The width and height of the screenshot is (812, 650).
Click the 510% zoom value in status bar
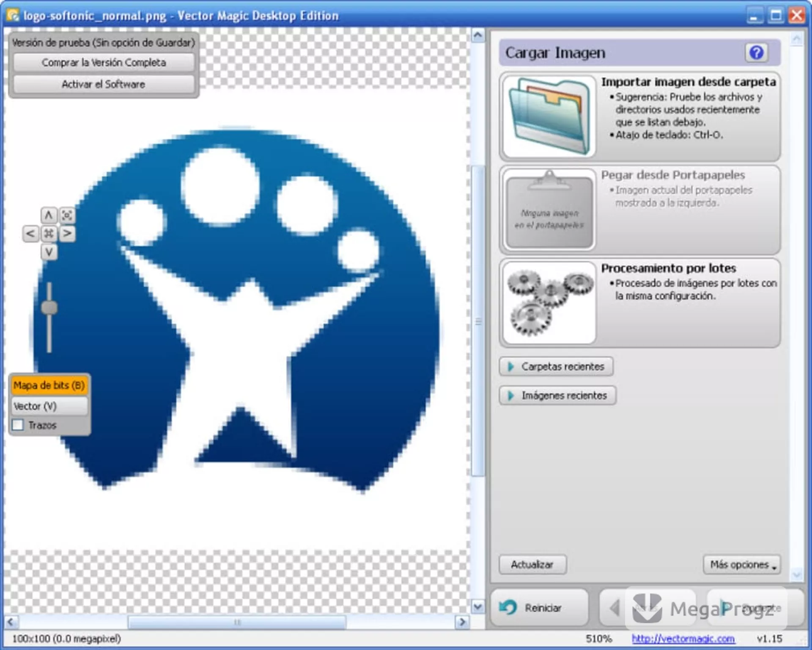599,639
